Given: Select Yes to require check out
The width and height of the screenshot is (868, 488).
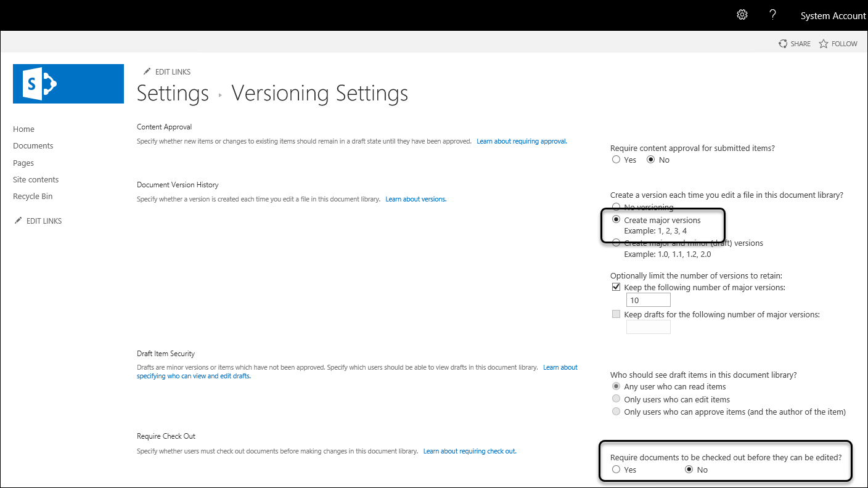Looking at the screenshot, I should pos(616,470).
